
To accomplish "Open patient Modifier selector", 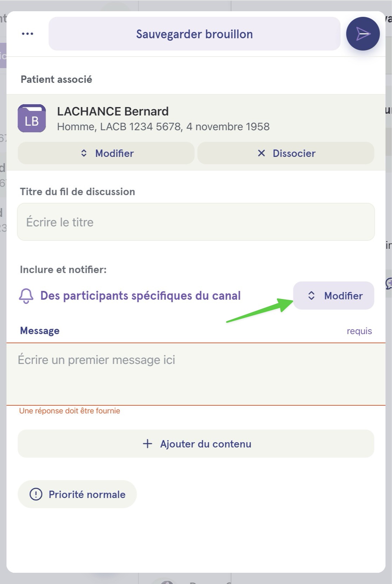I will pos(106,153).
